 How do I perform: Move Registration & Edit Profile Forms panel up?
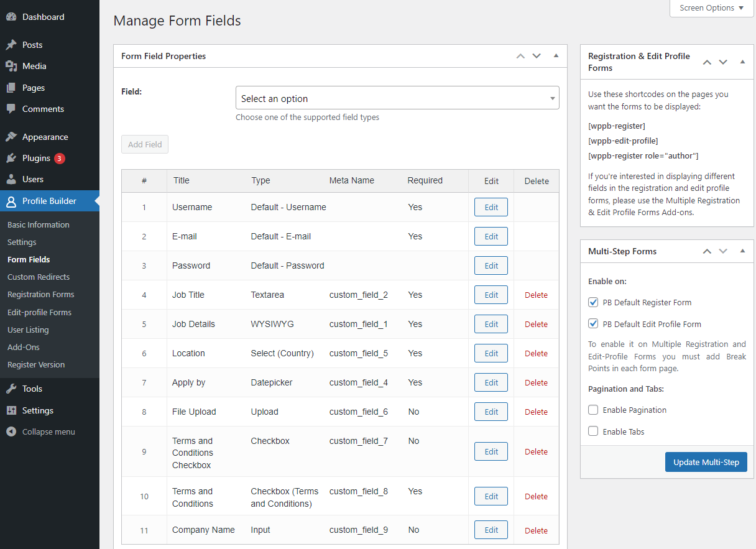(707, 62)
